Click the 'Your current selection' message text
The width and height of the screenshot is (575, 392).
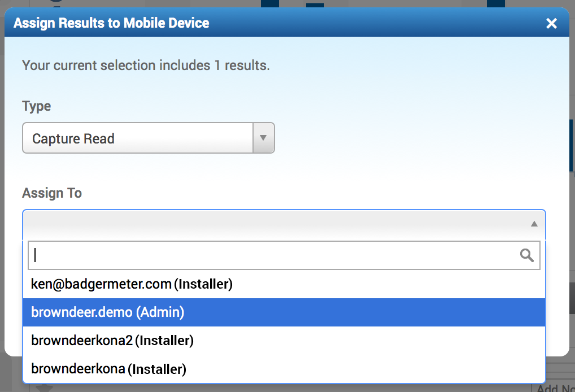tap(146, 66)
